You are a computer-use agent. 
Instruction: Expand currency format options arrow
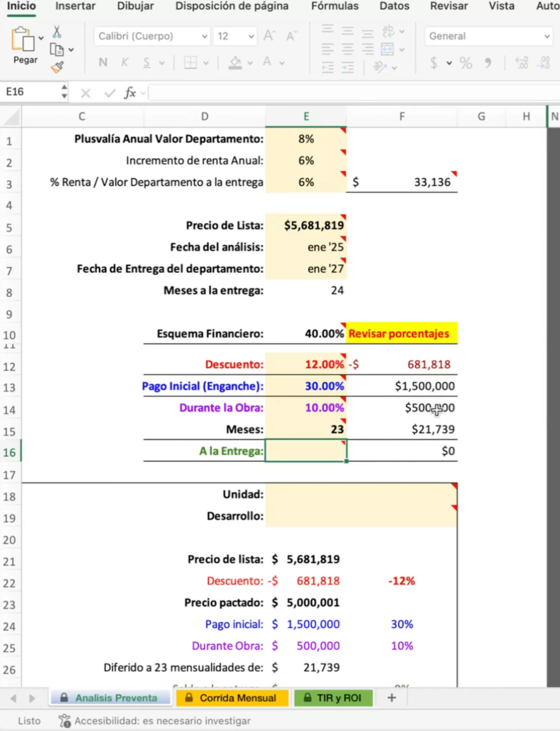(449, 63)
